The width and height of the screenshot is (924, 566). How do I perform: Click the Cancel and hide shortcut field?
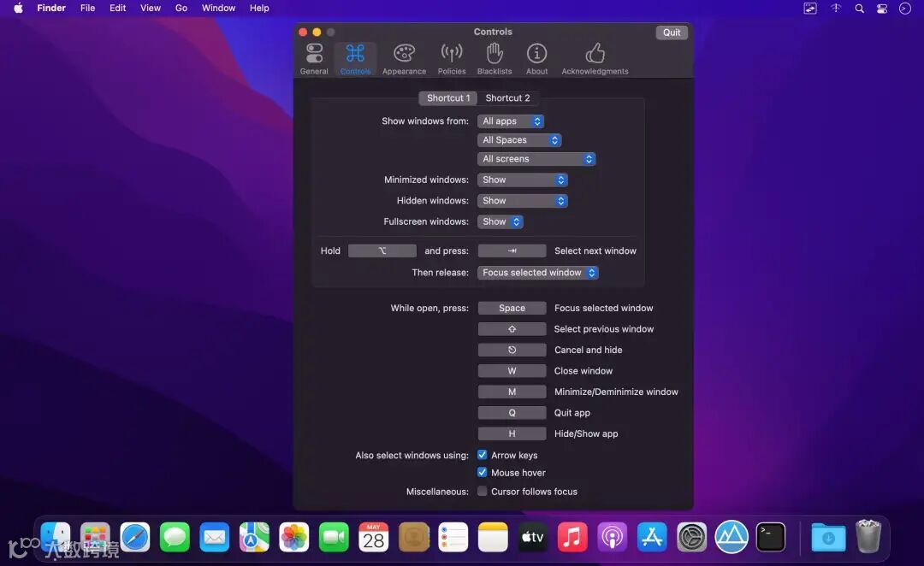pos(512,350)
